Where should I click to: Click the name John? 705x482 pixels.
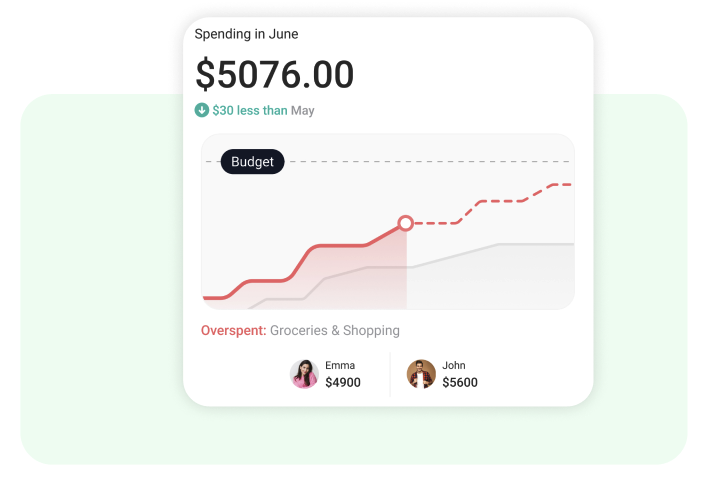click(454, 365)
